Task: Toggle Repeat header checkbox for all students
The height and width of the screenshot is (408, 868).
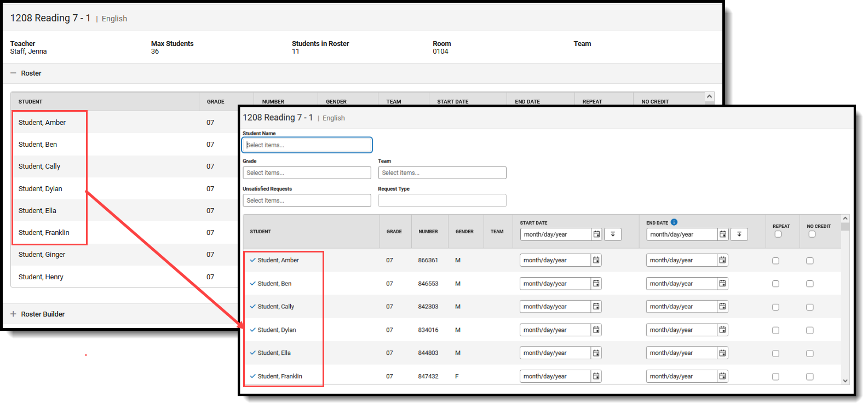Action: [x=778, y=234]
